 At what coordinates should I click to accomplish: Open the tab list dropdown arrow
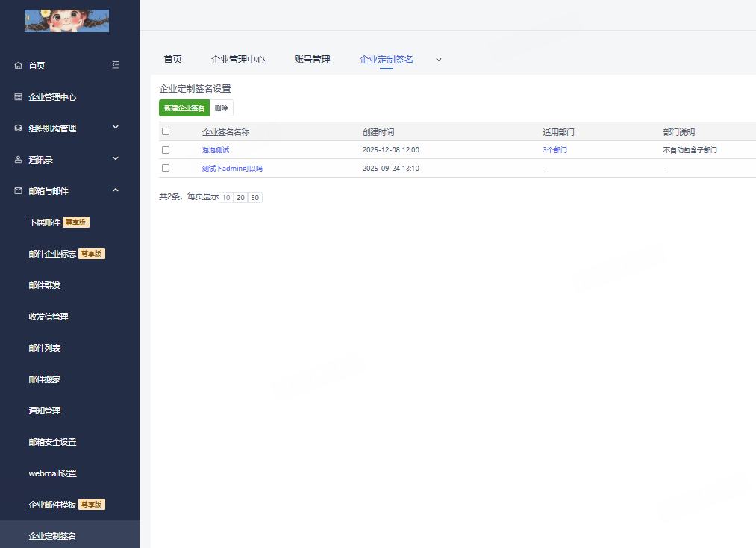(x=439, y=60)
